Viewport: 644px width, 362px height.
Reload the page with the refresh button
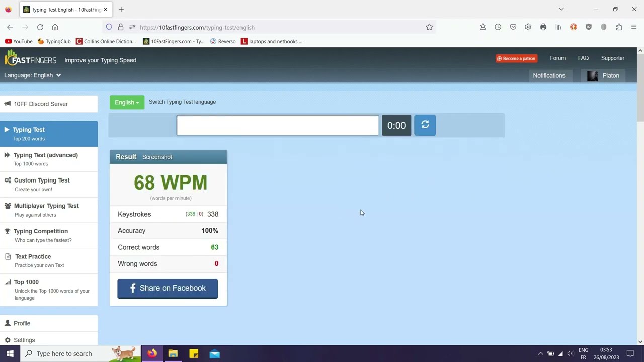coord(40,27)
